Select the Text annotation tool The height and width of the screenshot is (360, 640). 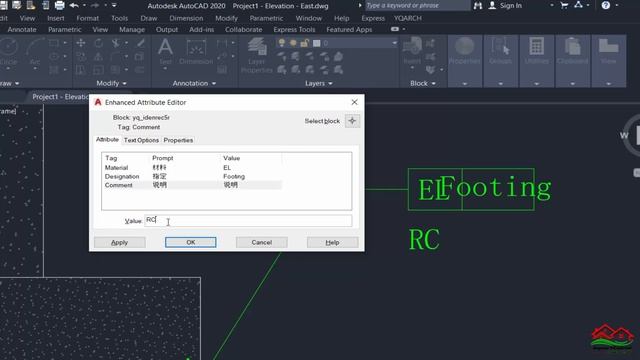click(165, 52)
